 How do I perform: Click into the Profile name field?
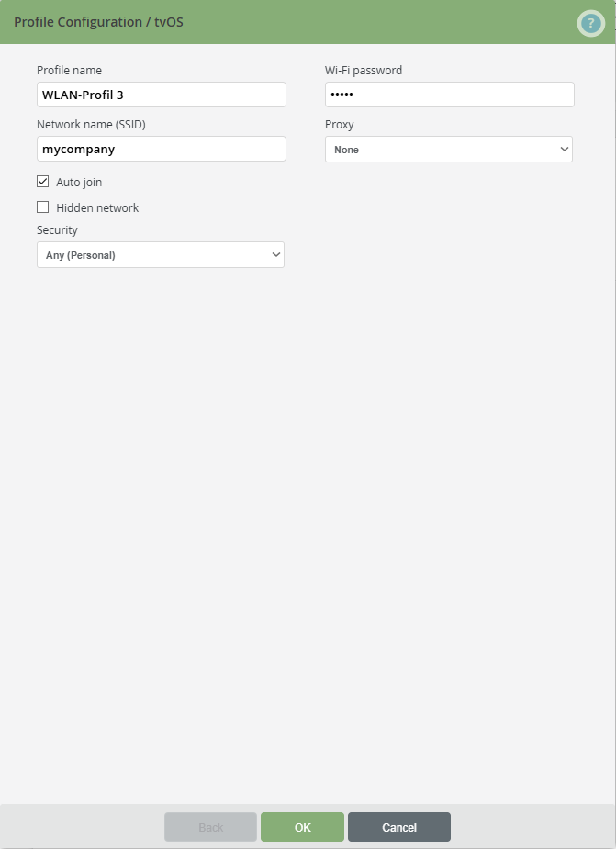point(161,94)
